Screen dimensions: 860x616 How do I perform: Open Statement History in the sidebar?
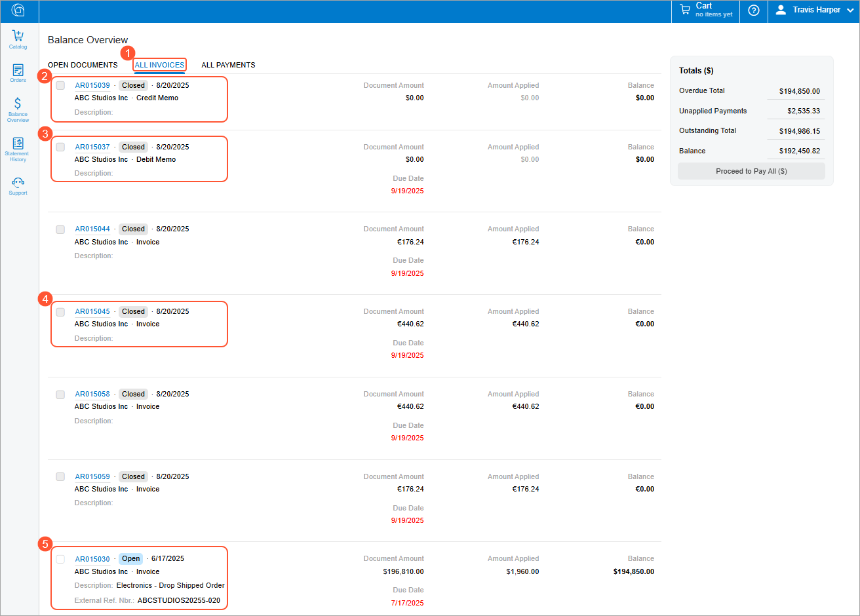pyautogui.click(x=18, y=149)
